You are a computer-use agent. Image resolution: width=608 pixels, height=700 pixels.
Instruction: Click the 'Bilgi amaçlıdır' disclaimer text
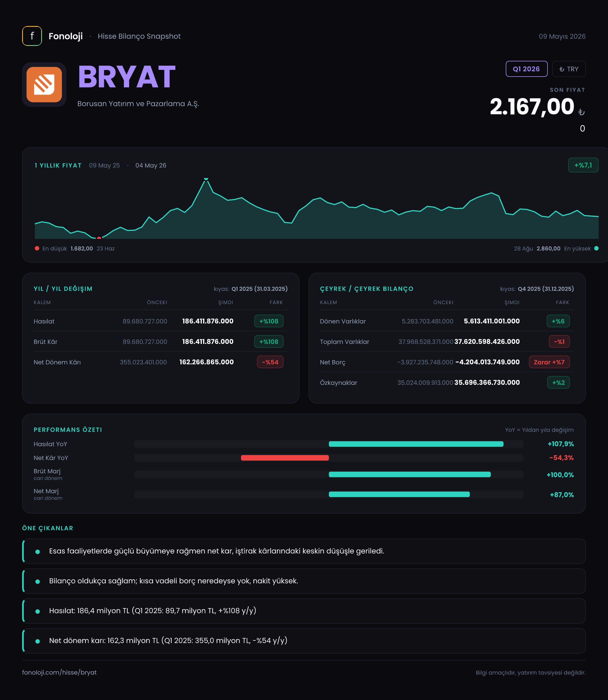(x=531, y=673)
